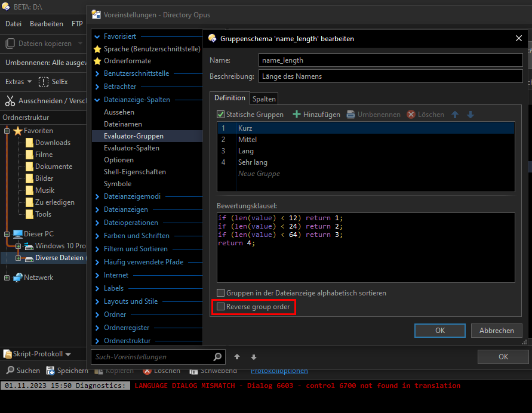This screenshot has width=532, height=413.
Task: Confirm the group scheme with OK
Action: [x=440, y=331]
